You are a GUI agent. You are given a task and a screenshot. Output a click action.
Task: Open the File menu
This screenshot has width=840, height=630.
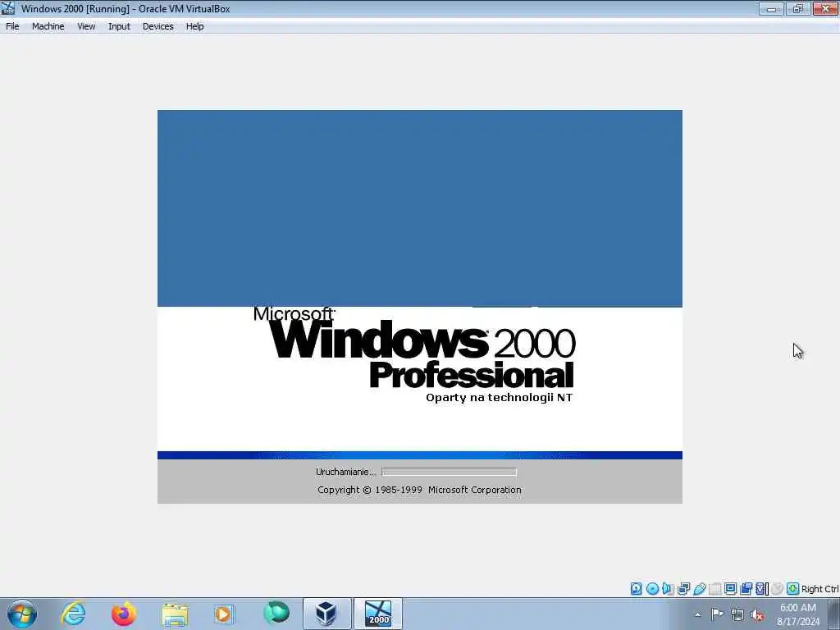[12, 26]
